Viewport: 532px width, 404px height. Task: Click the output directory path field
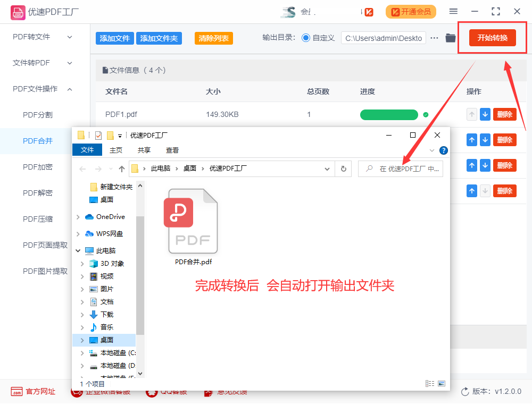pyautogui.click(x=384, y=38)
